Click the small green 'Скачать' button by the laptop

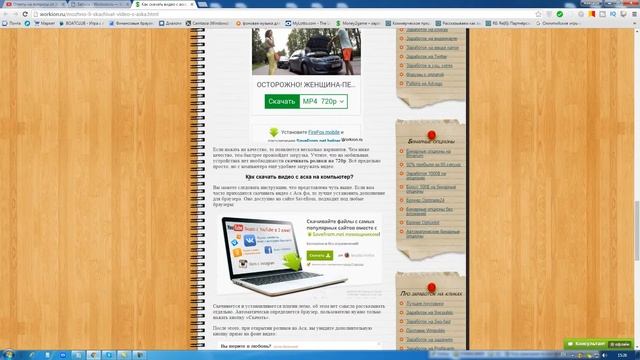320,256
